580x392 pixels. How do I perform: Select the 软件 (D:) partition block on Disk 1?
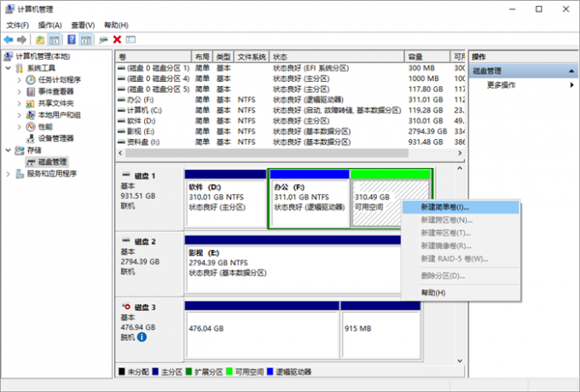tap(226, 199)
